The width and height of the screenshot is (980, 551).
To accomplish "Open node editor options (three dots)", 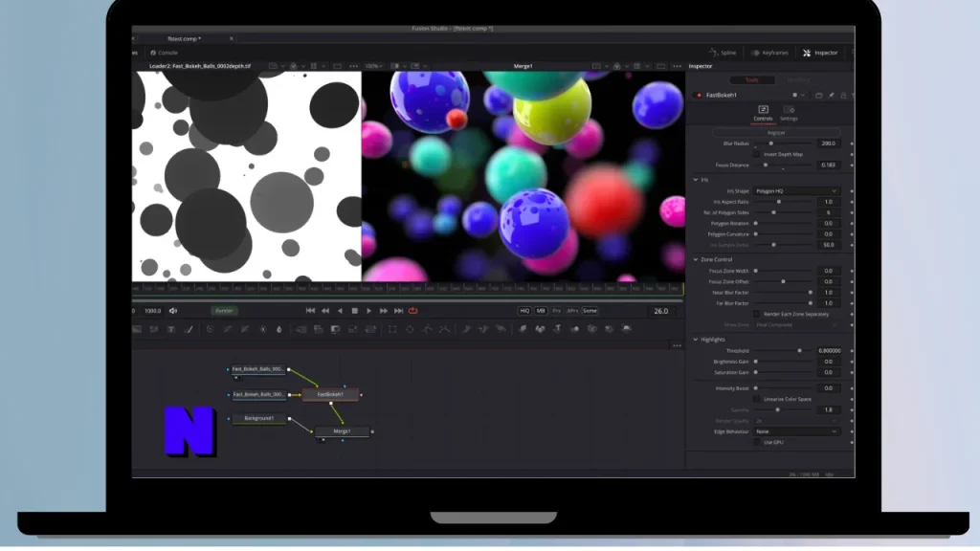I will [x=677, y=345].
